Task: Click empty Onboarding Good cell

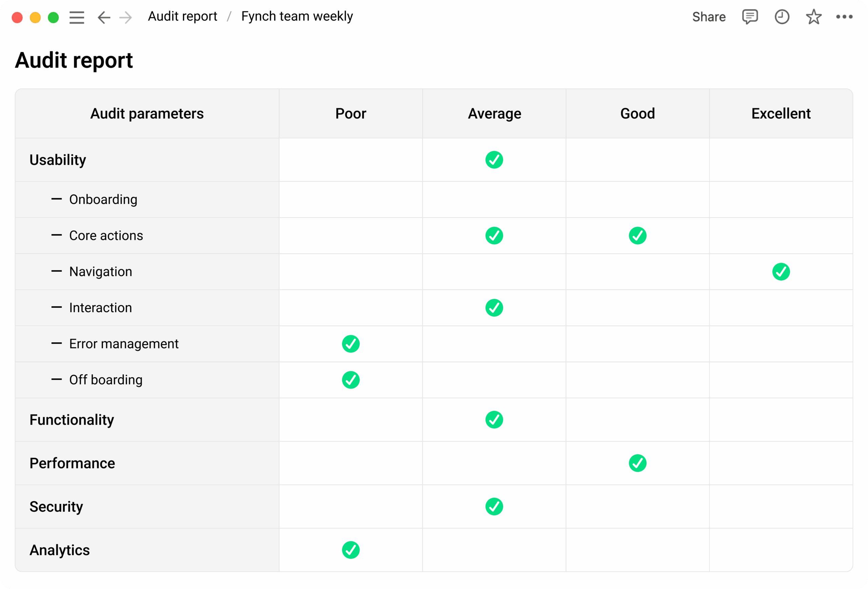Action: (637, 199)
